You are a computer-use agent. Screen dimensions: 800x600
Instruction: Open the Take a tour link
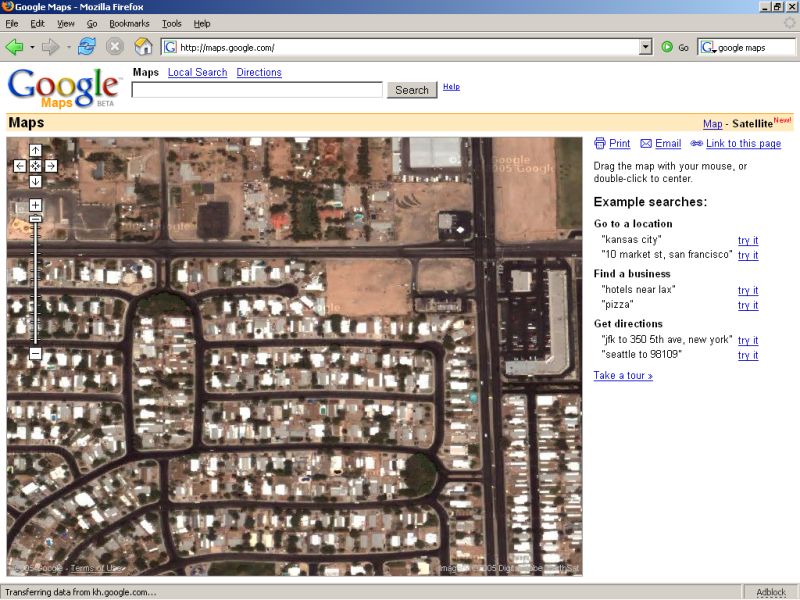(623, 376)
